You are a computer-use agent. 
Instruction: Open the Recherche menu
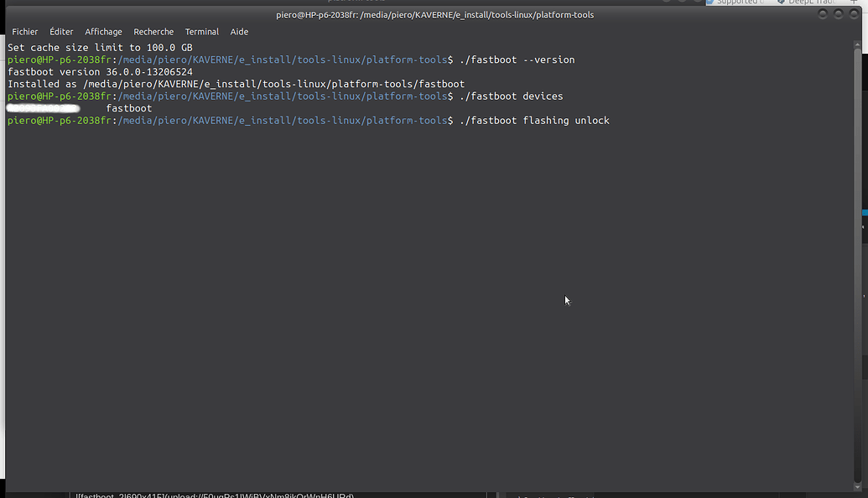point(153,32)
